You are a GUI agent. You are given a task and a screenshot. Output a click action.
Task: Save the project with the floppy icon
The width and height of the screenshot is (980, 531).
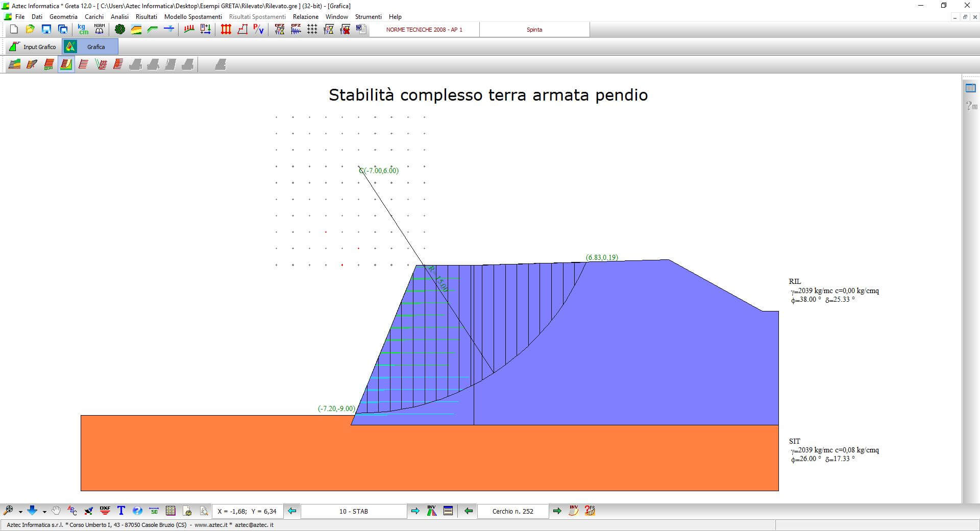(x=46, y=30)
